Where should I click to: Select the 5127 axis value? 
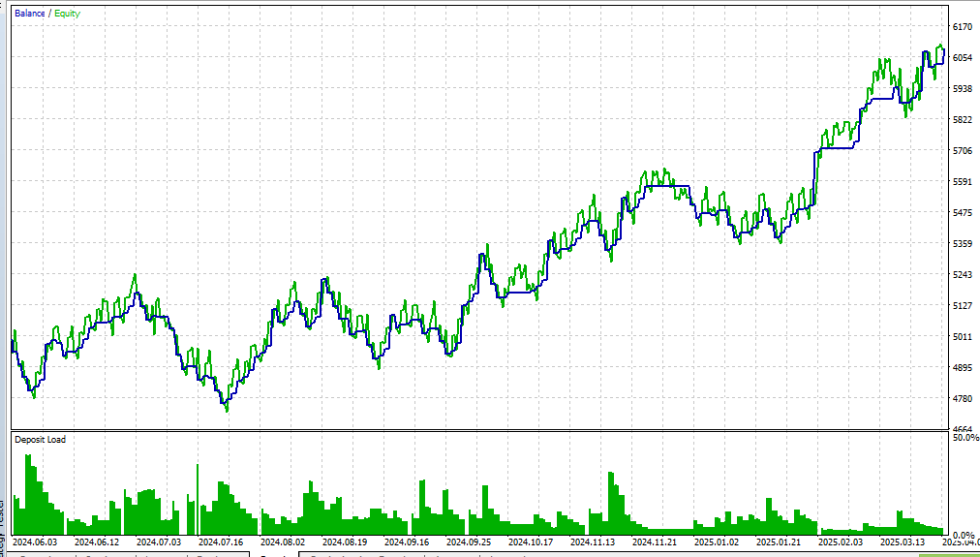[x=963, y=306]
